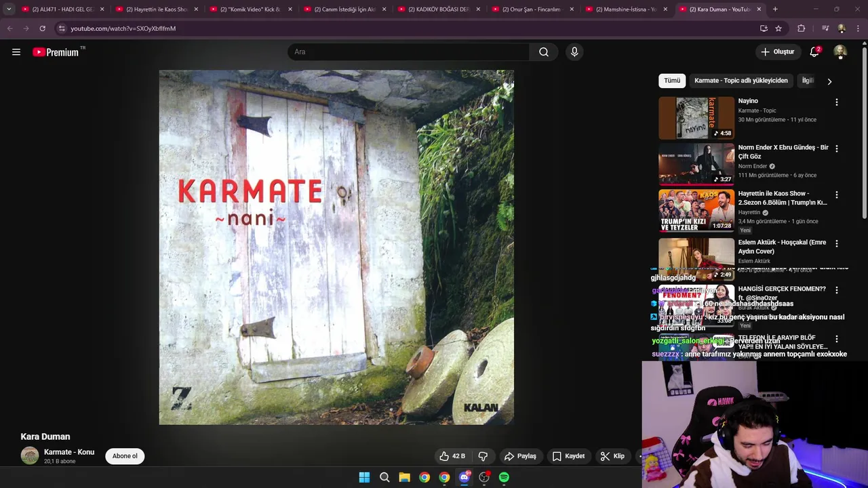Open the Nayino video options menu

point(836,102)
